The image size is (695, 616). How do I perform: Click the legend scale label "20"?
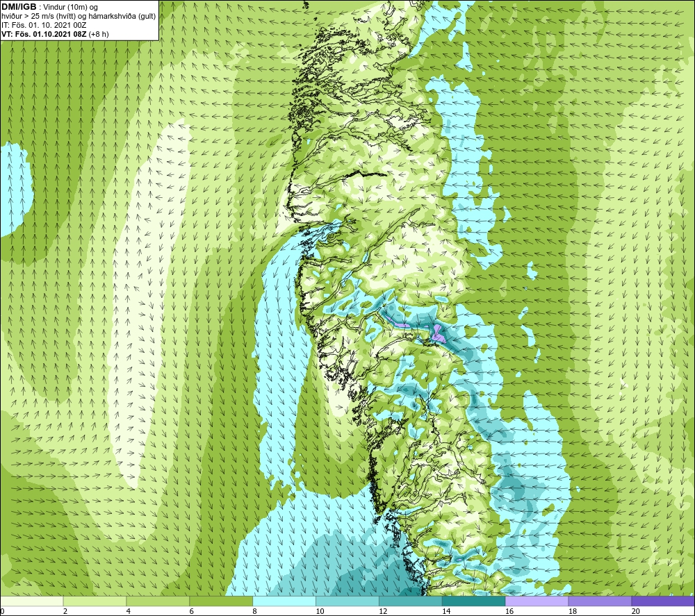click(x=636, y=611)
